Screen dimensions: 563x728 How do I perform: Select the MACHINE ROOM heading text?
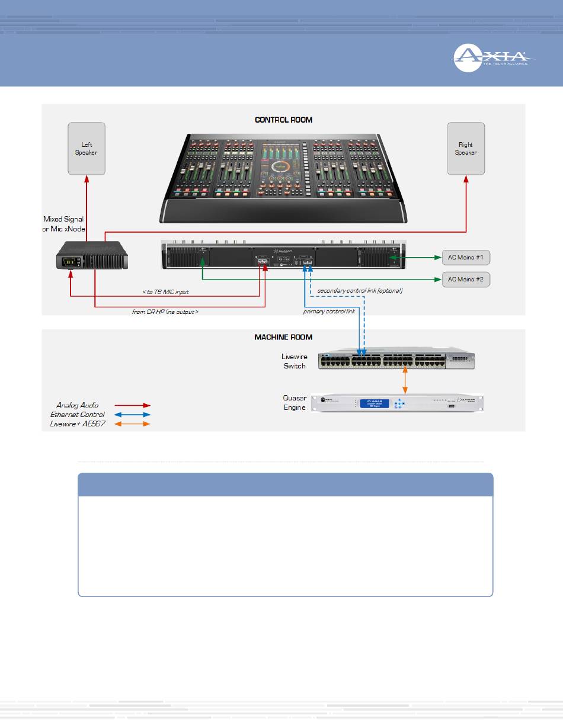pyautogui.click(x=283, y=337)
